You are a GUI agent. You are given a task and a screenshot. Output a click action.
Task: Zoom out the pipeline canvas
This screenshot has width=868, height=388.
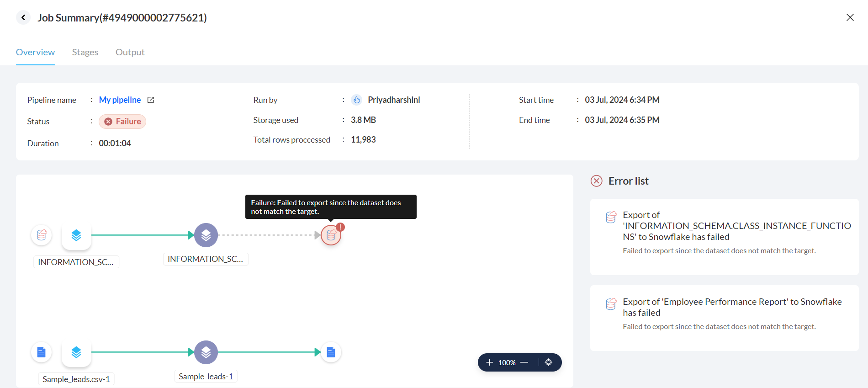524,362
